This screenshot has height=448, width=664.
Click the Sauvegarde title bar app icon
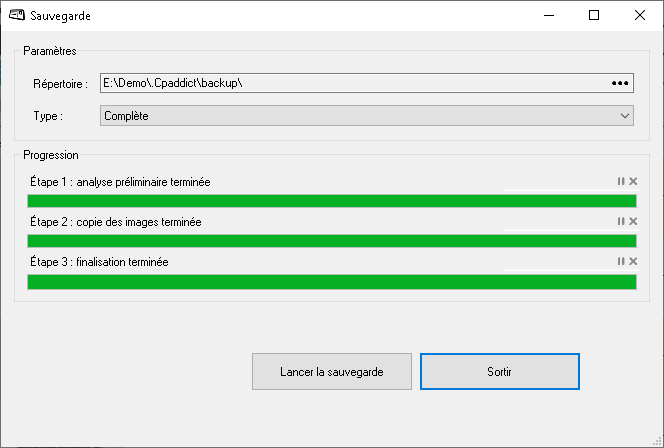tap(17, 15)
